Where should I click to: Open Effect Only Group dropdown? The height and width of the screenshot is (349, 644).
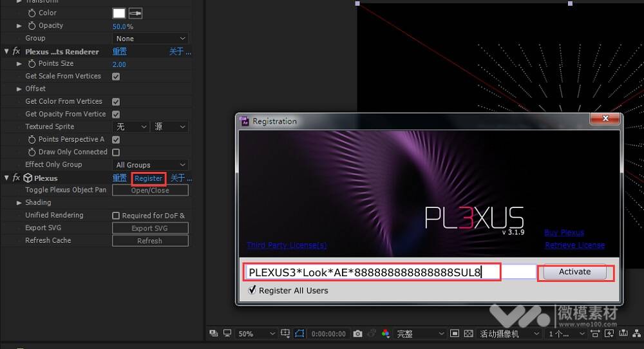point(150,165)
